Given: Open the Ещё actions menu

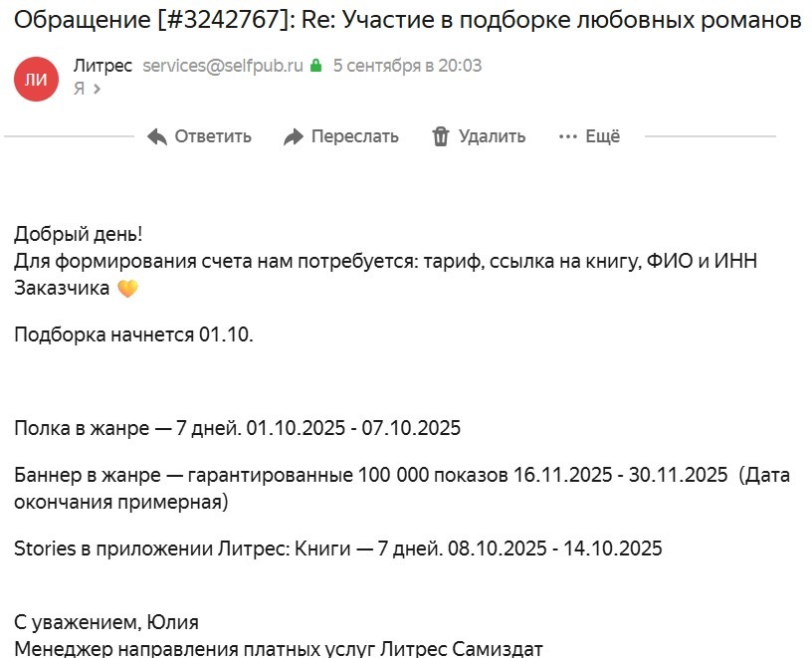Looking at the screenshot, I should 602,137.
